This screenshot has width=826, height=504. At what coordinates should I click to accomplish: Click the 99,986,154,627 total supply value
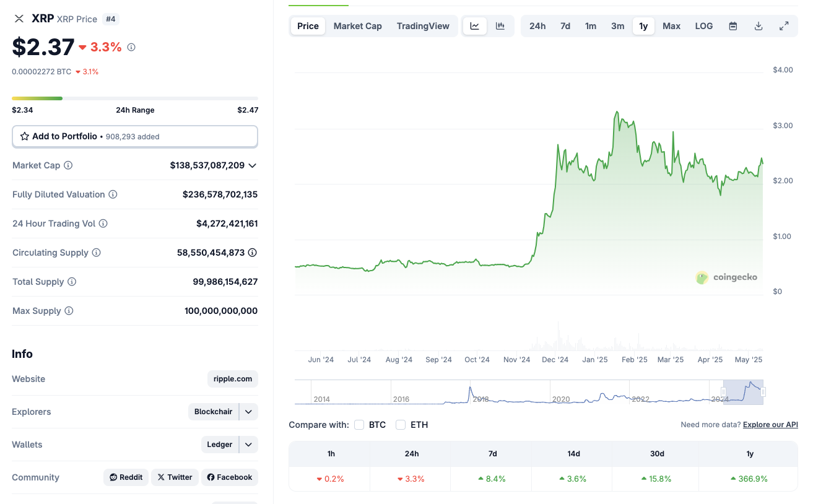[225, 282]
